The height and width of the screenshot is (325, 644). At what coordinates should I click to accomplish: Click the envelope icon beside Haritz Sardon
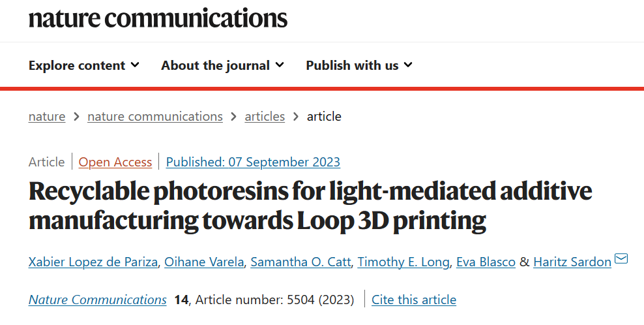pyautogui.click(x=621, y=258)
